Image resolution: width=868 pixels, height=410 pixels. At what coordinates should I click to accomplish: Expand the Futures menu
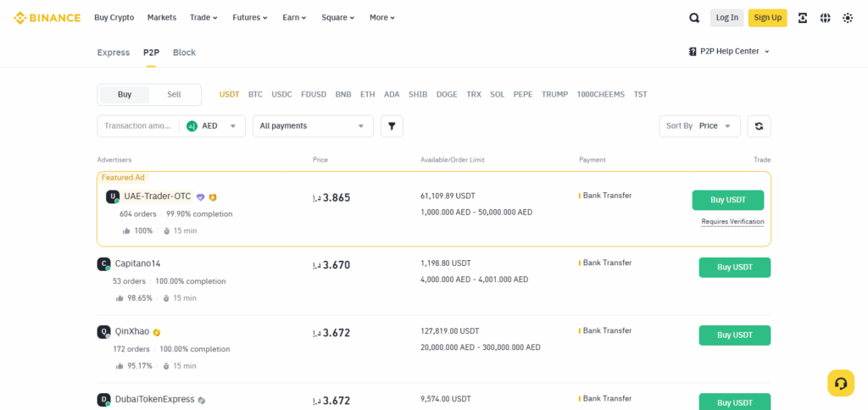[x=250, y=18]
